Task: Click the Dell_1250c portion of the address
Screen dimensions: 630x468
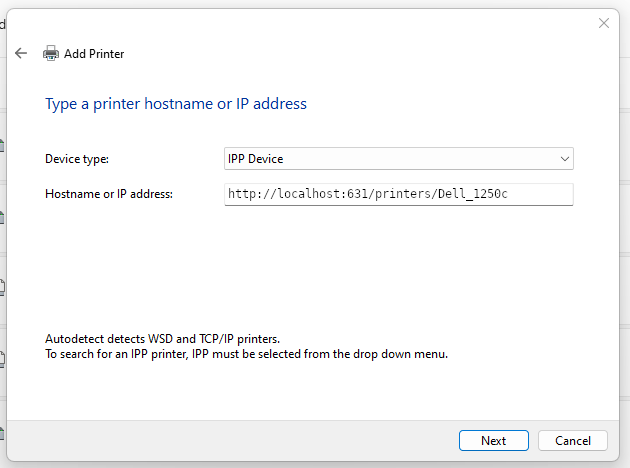Action: [472, 194]
